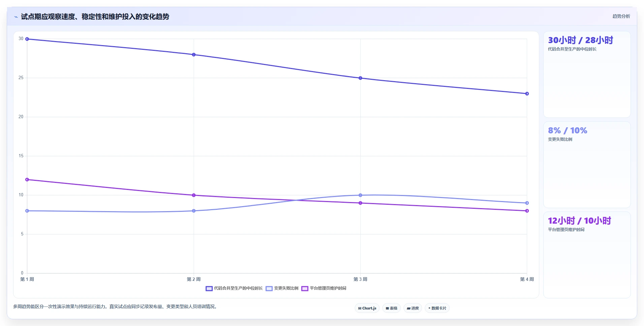The image size is (644, 326).
Task: Click the y-axis label 15
Action: [x=21, y=156]
